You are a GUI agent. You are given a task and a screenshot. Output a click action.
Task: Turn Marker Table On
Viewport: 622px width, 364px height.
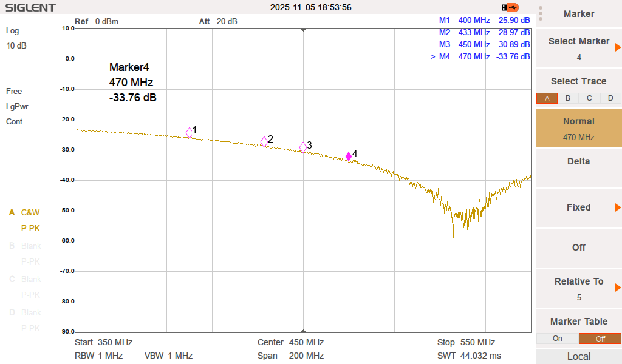coord(557,339)
